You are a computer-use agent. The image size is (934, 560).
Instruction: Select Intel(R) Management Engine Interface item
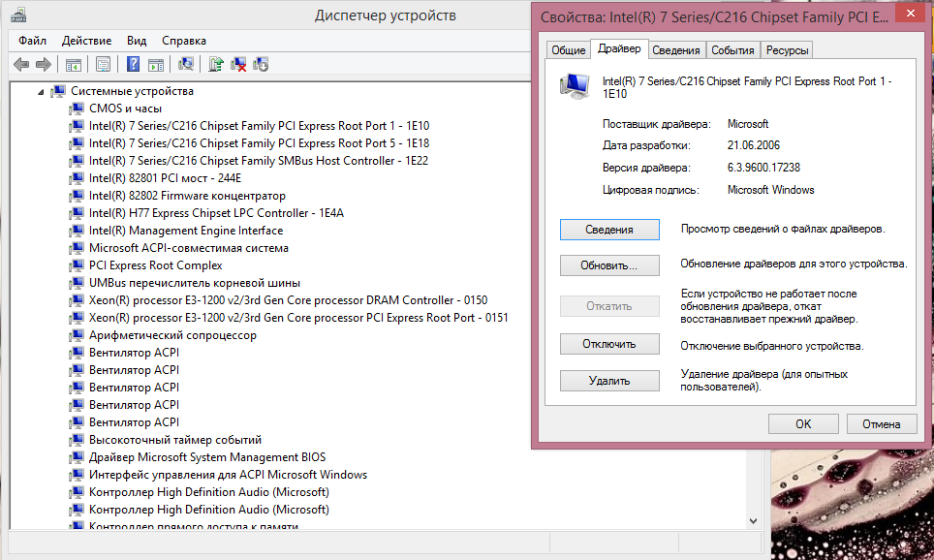pyautogui.click(x=186, y=231)
